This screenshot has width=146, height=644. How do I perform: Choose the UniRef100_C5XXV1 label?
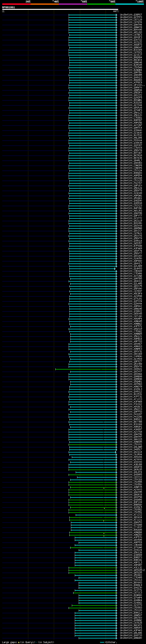pos(131,445)
